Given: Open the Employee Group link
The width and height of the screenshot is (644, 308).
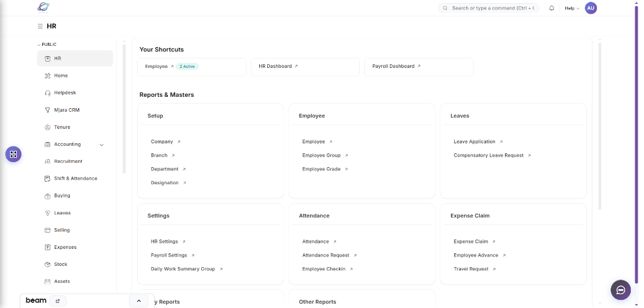Looking at the screenshot, I should coord(321,156).
